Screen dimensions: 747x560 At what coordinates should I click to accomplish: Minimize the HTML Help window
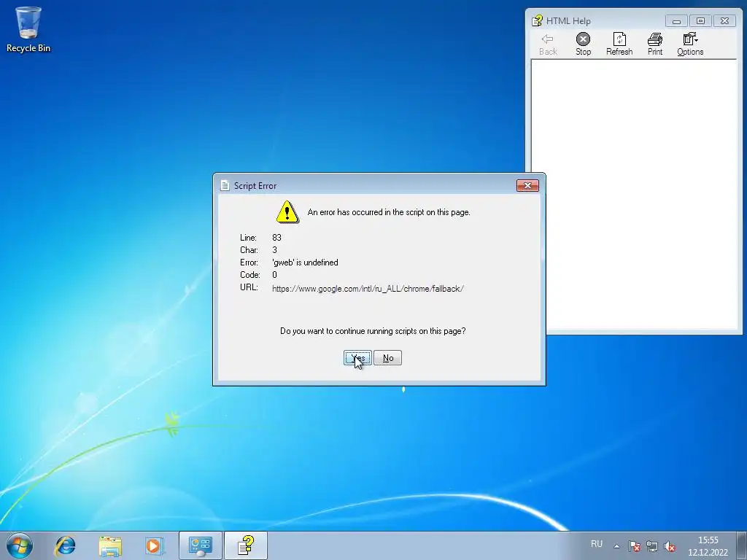[x=676, y=21]
